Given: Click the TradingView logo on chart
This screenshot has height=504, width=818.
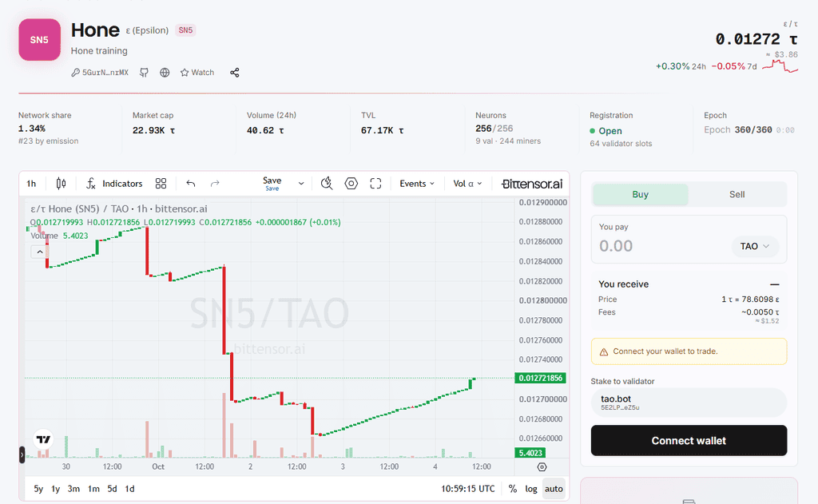Looking at the screenshot, I should tap(43, 439).
